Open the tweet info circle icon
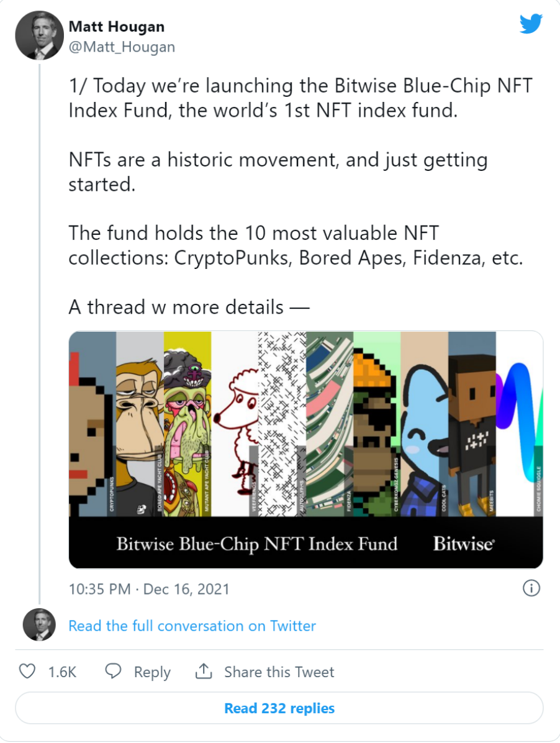This screenshot has height=743, width=560. coord(531,588)
